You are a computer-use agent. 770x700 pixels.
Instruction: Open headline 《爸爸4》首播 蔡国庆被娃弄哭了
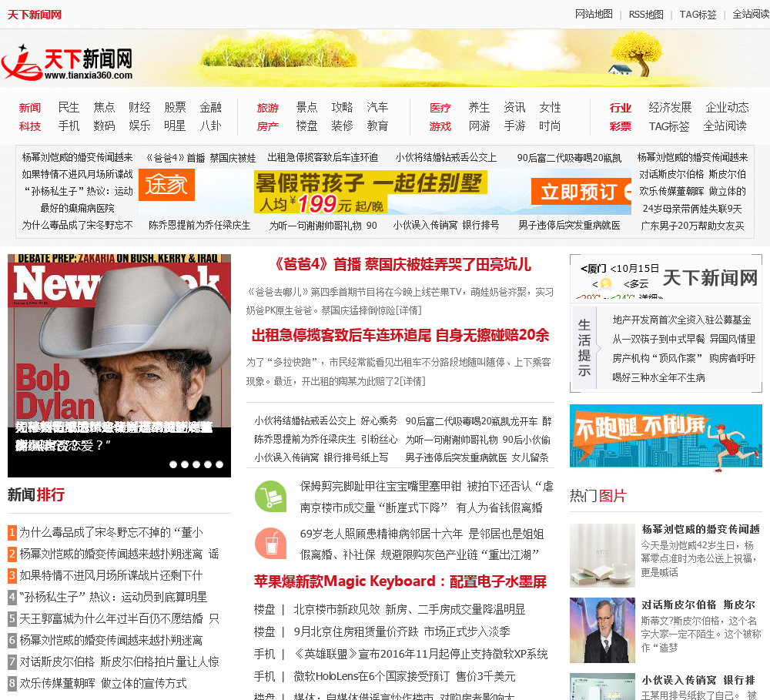402,264
